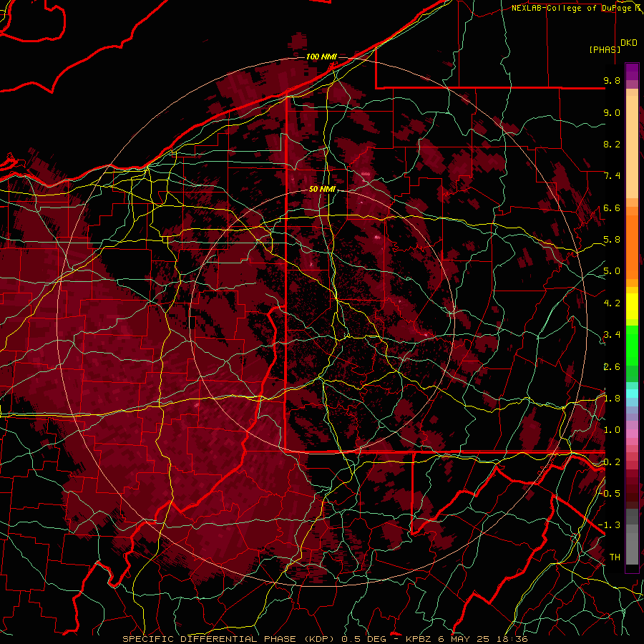Click the 8.2 scale value
Viewport: 644px width, 644px height.
coord(612,144)
